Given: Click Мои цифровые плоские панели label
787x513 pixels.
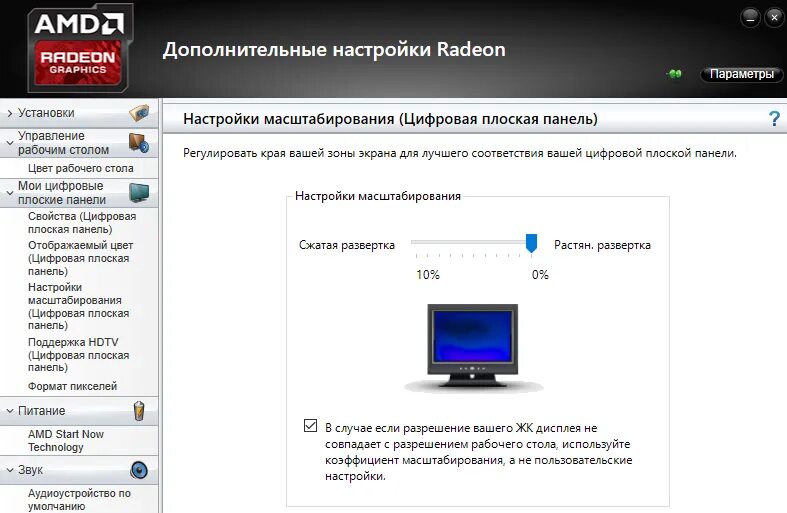Looking at the screenshot, I should pyautogui.click(x=62, y=193).
